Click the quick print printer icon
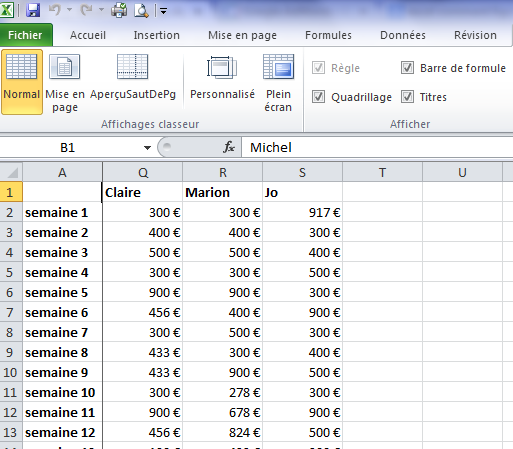 point(119,10)
